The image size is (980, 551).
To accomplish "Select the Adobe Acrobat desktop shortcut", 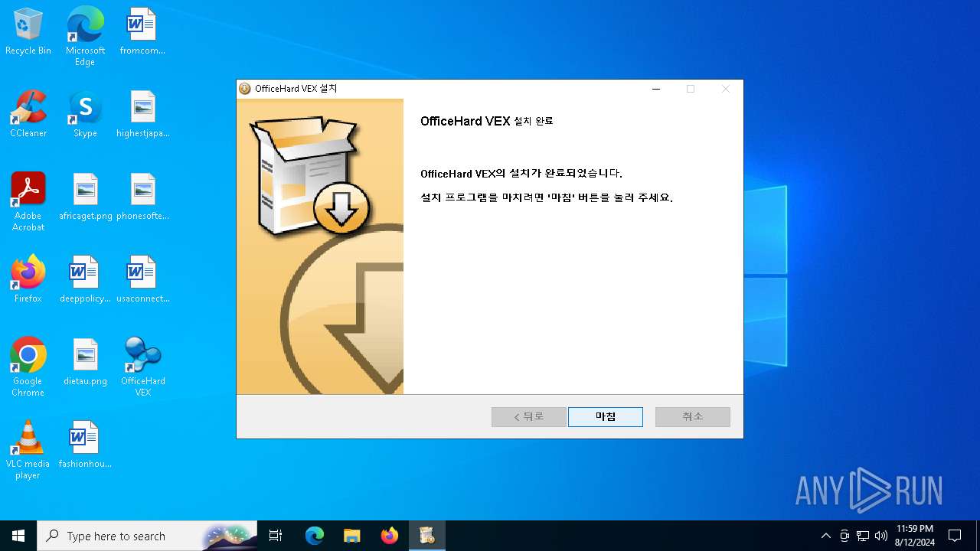I will point(28,202).
